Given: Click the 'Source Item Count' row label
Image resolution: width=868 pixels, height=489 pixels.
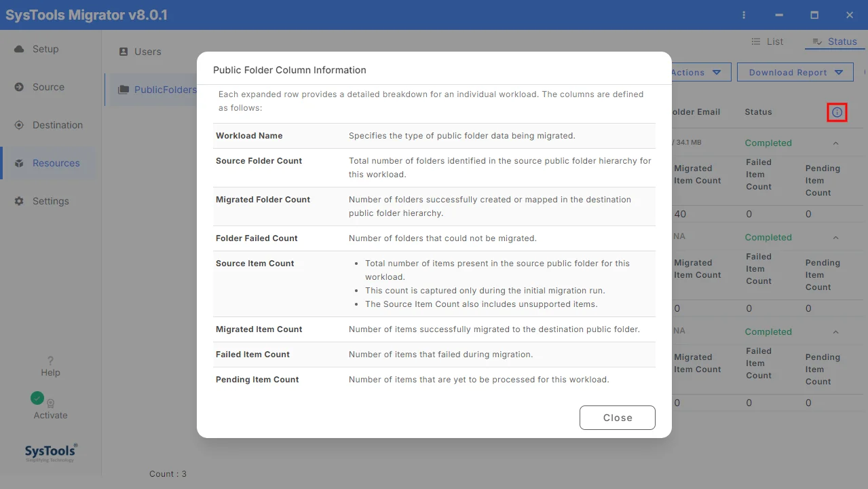Looking at the screenshot, I should click(x=254, y=264).
